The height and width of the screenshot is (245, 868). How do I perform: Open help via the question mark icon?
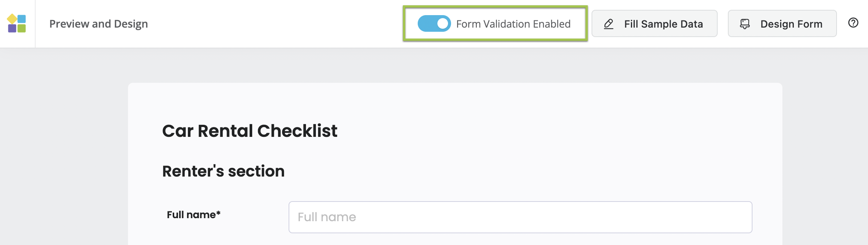(x=853, y=23)
